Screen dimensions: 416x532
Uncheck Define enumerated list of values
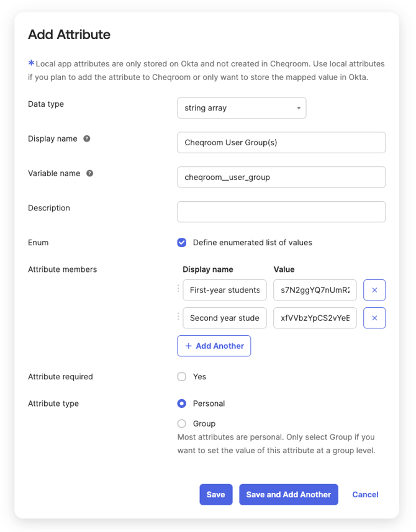coord(182,243)
